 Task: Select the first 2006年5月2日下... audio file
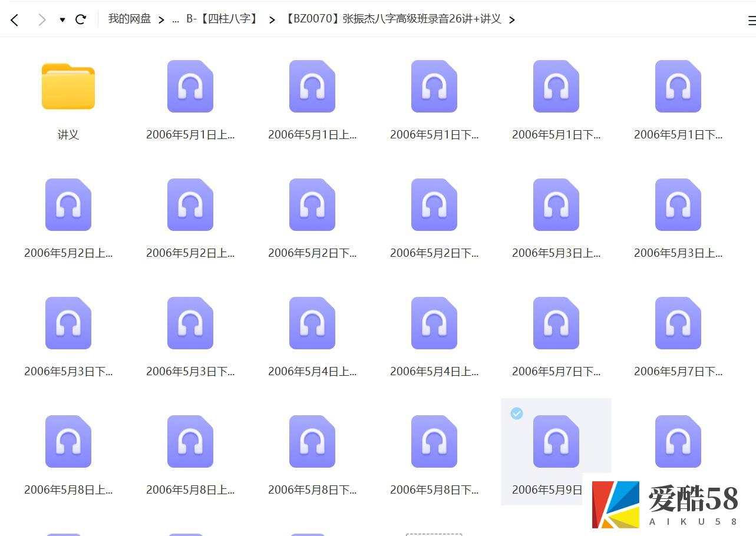312,205
